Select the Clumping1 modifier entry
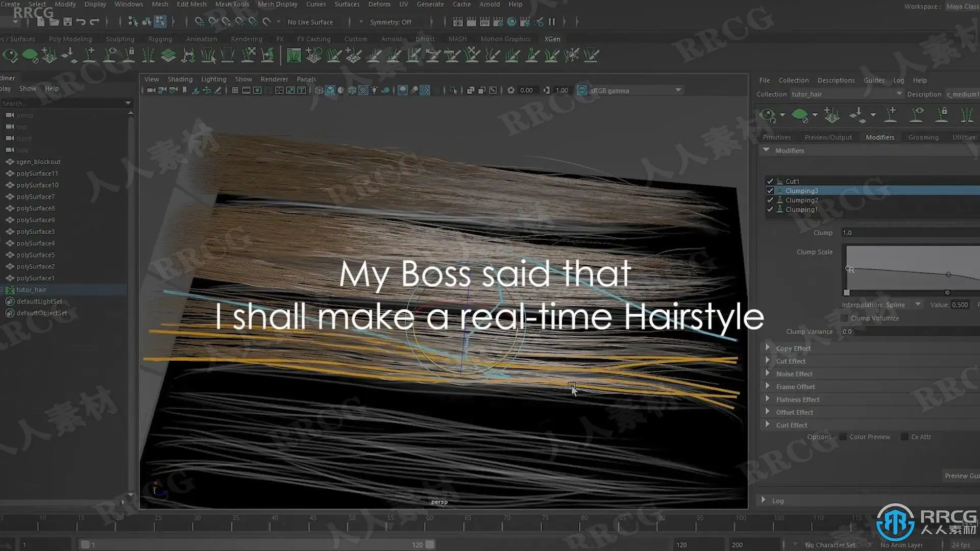The height and width of the screenshot is (551, 980). (801, 210)
